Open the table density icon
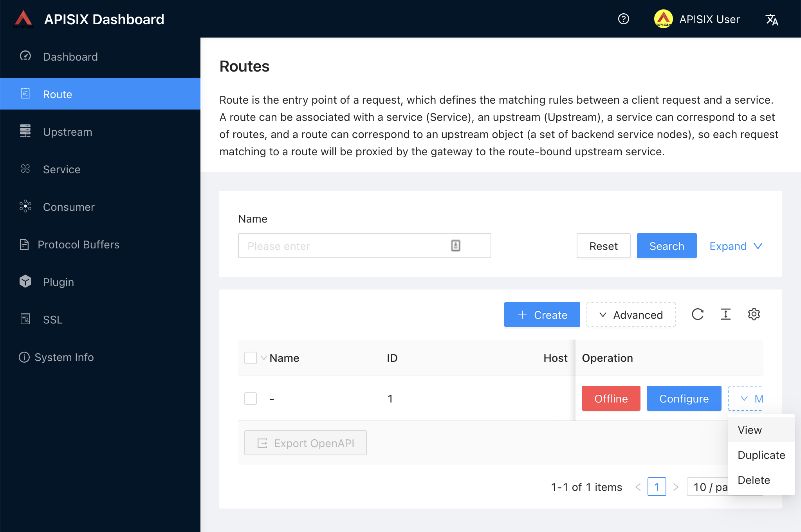Screen dimensions: 801x532 pos(725,314)
